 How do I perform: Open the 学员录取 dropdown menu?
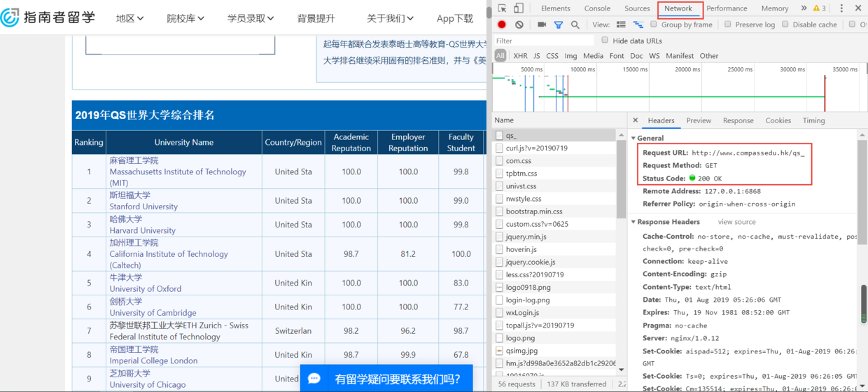pyautogui.click(x=251, y=18)
